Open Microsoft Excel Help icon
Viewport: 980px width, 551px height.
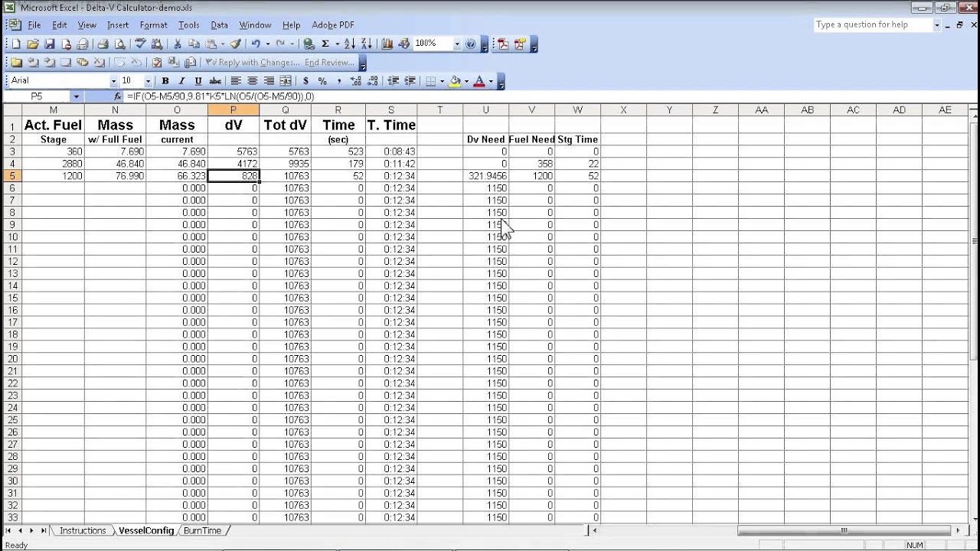click(x=470, y=44)
